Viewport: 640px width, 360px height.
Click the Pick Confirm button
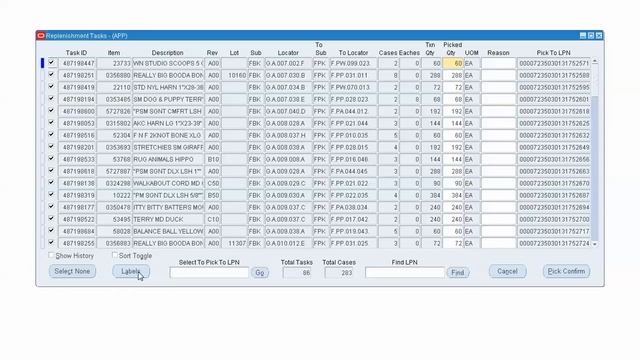coord(566,271)
